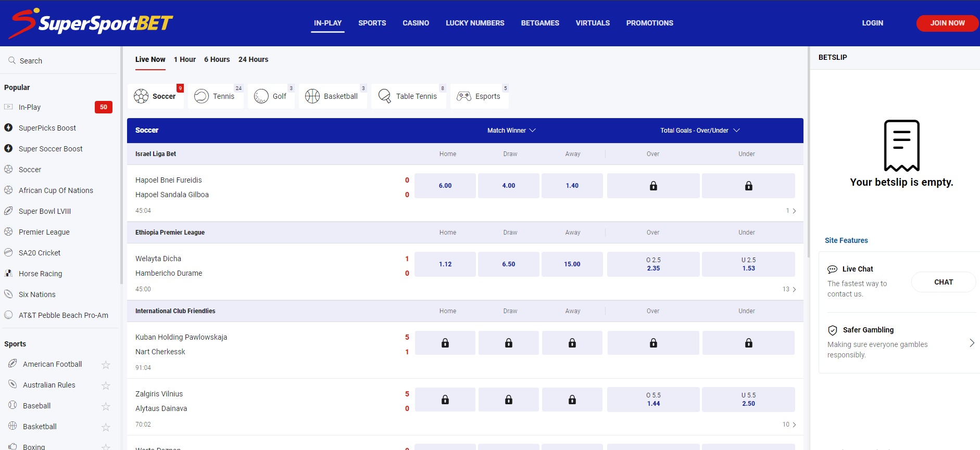980x450 pixels.
Task: Switch to the 6 Hours tab
Action: (x=217, y=59)
